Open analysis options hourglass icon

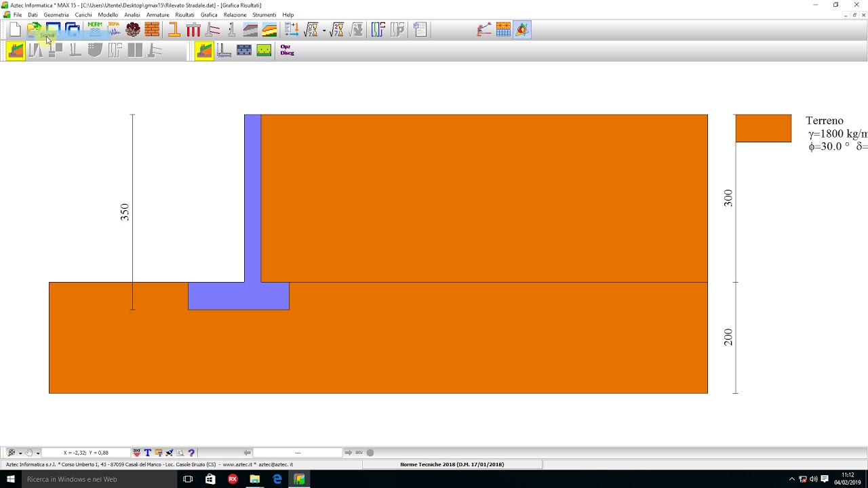pos(311,30)
